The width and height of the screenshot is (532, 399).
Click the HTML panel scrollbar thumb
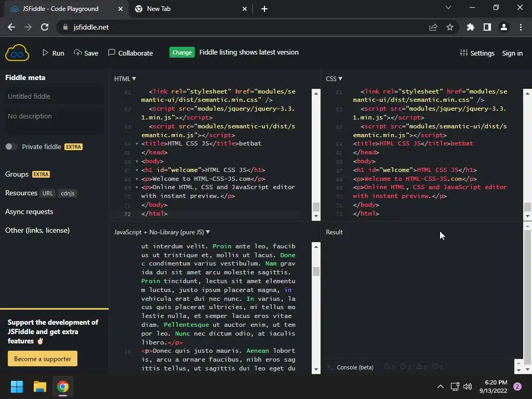316,207
